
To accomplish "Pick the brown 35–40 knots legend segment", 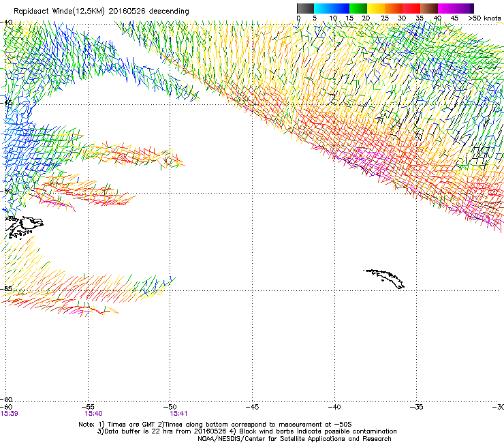I will [429, 8].
